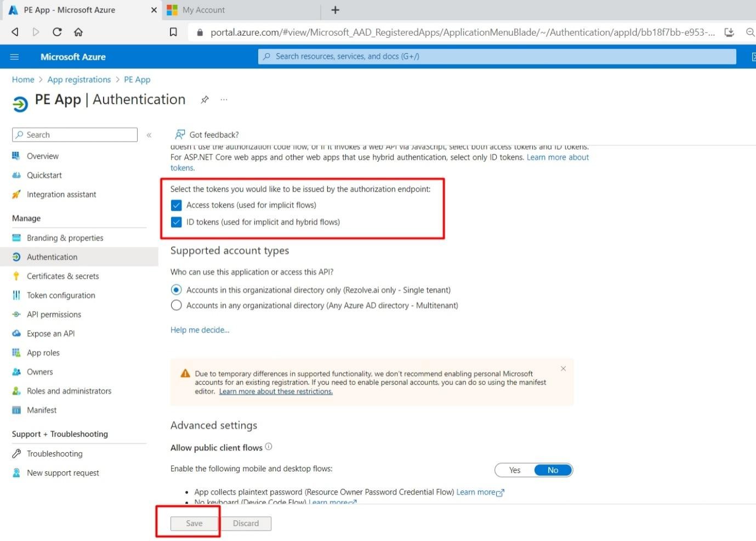The width and height of the screenshot is (756, 541).
Task: Close the PE App browser tab
Action: tap(154, 10)
